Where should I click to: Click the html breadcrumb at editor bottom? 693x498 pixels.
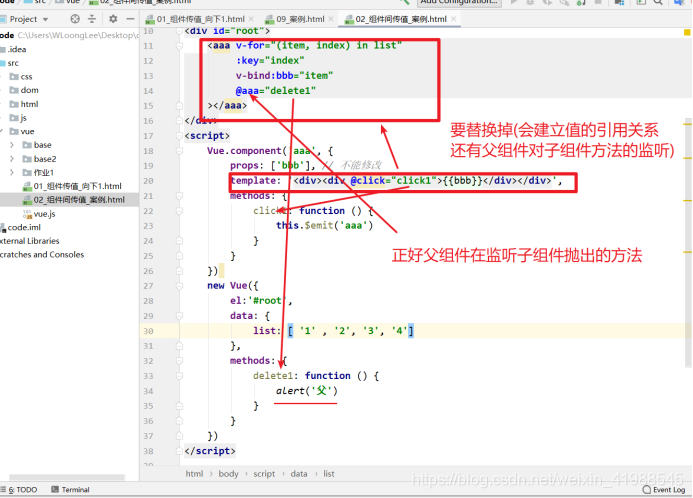point(194,474)
